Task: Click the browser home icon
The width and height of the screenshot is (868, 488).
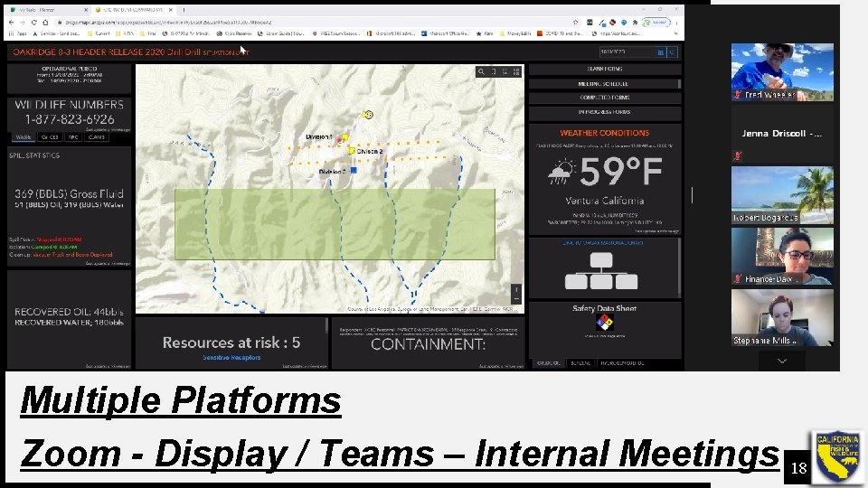Action: point(45,23)
